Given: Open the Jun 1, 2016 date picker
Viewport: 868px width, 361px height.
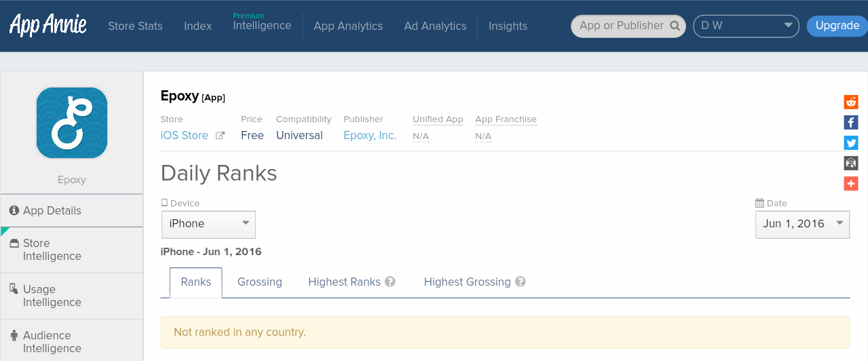Looking at the screenshot, I should coord(802,224).
